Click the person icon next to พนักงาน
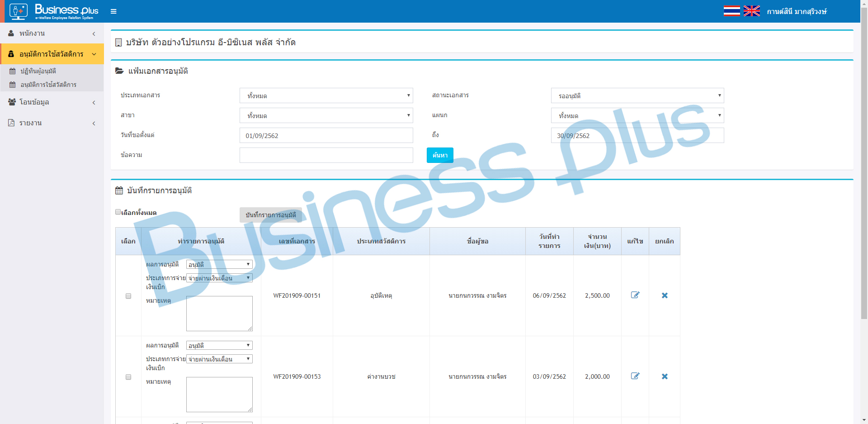 point(11,33)
